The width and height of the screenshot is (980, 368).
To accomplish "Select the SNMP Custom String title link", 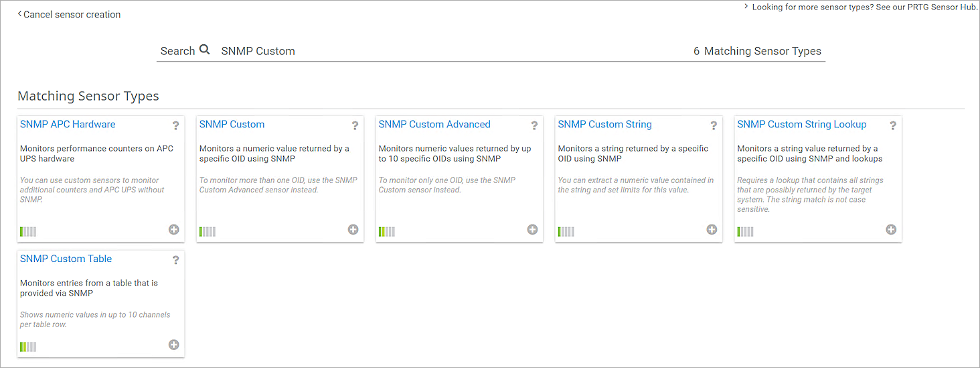I will 604,125.
